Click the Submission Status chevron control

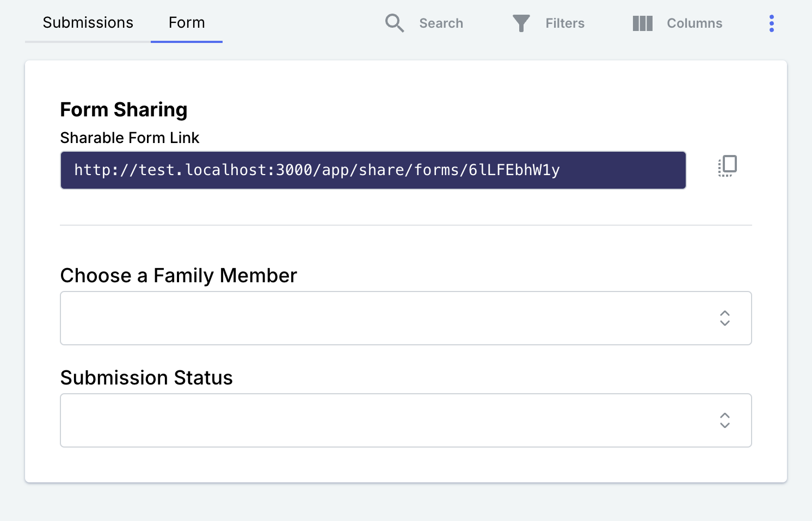(x=724, y=420)
